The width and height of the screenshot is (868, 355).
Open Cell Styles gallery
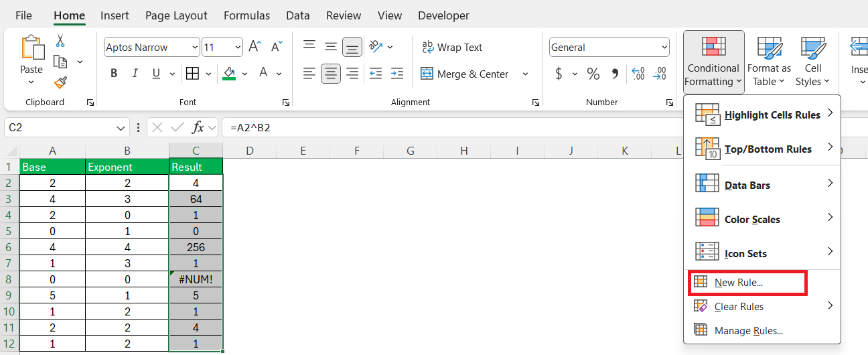(813, 62)
